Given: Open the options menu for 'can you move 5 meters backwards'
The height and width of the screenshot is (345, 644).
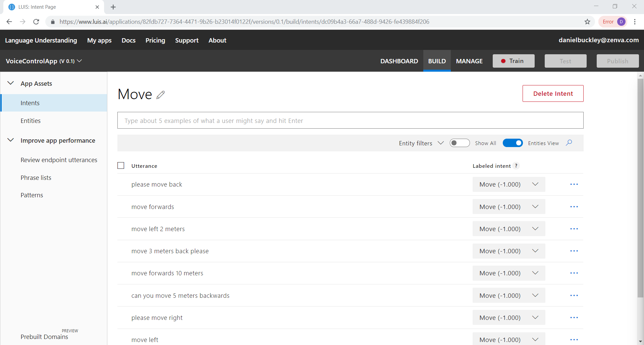Looking at the screenshot, I should click(574, 295).
